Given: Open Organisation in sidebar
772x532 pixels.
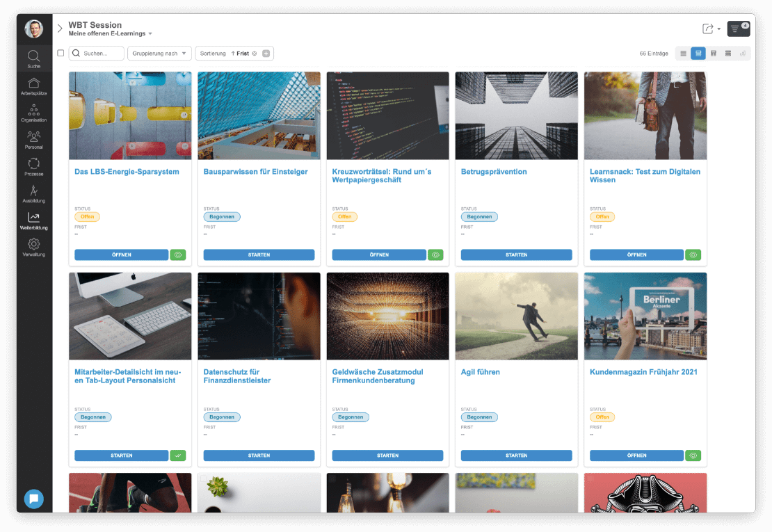Looking at the screenshot, I should pos(33,113).
